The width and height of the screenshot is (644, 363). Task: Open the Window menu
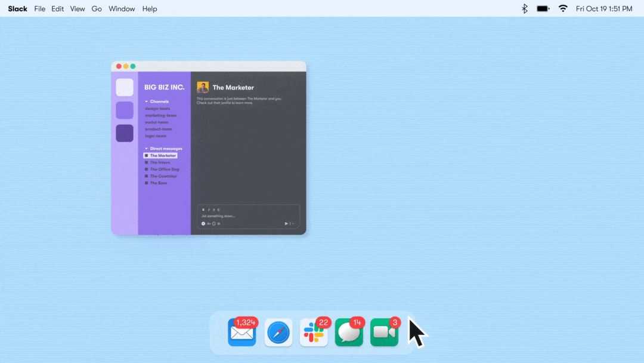coord(122,8)
